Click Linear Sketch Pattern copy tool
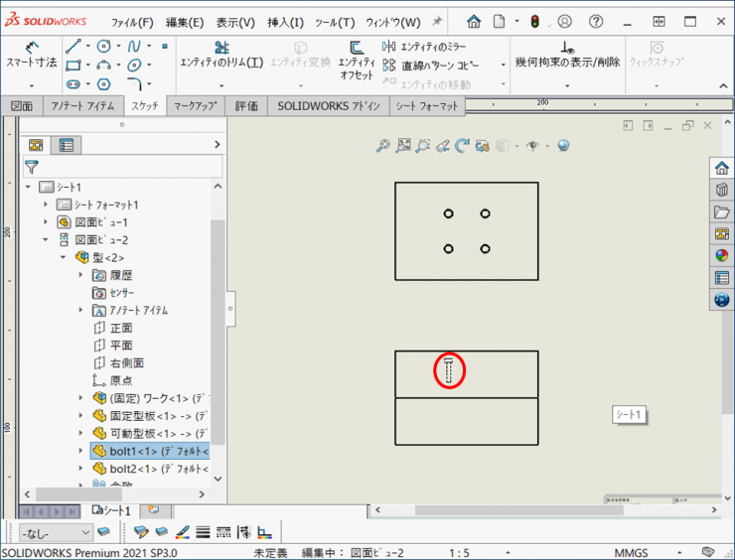This screenshot has height=560, width=735. pyautogui.click(x=431, y=66)
